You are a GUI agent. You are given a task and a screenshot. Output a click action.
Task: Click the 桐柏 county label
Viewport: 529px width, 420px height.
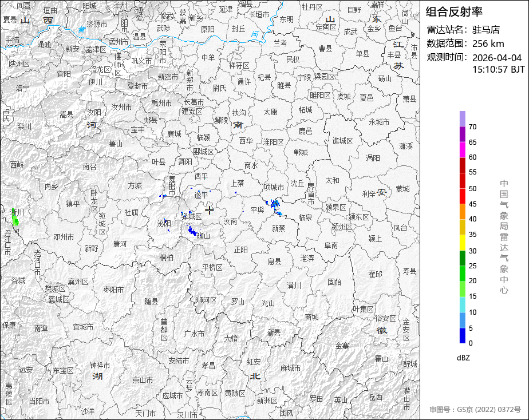167,257
